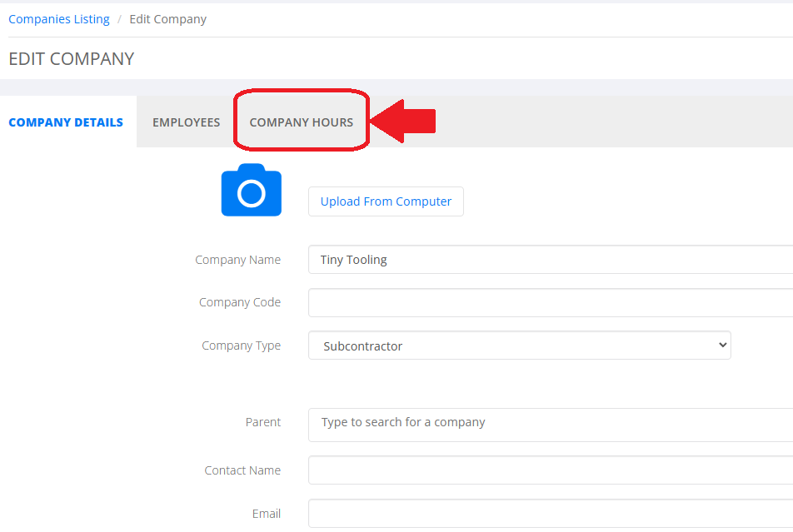Click the Contact Name label
The height and width of the screenshot is (532, 793).
tap(242, 470)
